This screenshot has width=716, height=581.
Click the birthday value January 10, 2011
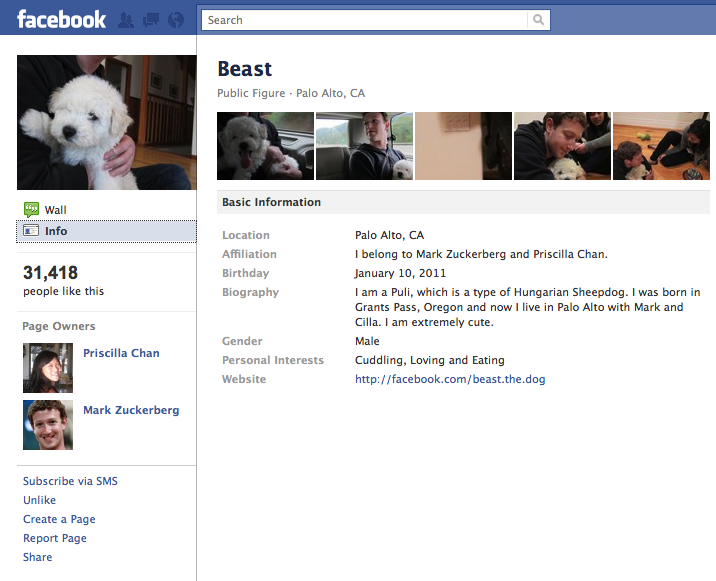400,273
